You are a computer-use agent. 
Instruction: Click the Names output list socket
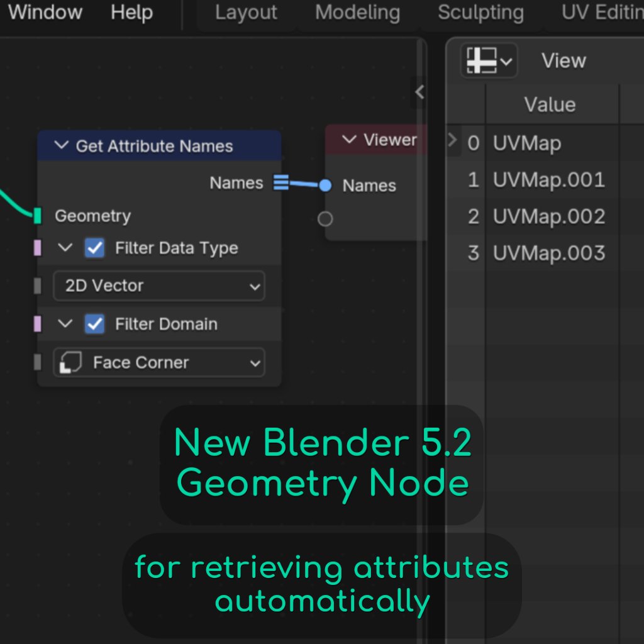pyautogui.click(x=281, y=182)
